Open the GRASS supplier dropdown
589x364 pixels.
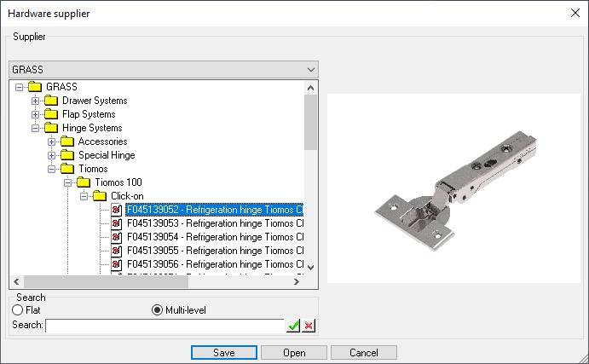click(x=310, y=69)
